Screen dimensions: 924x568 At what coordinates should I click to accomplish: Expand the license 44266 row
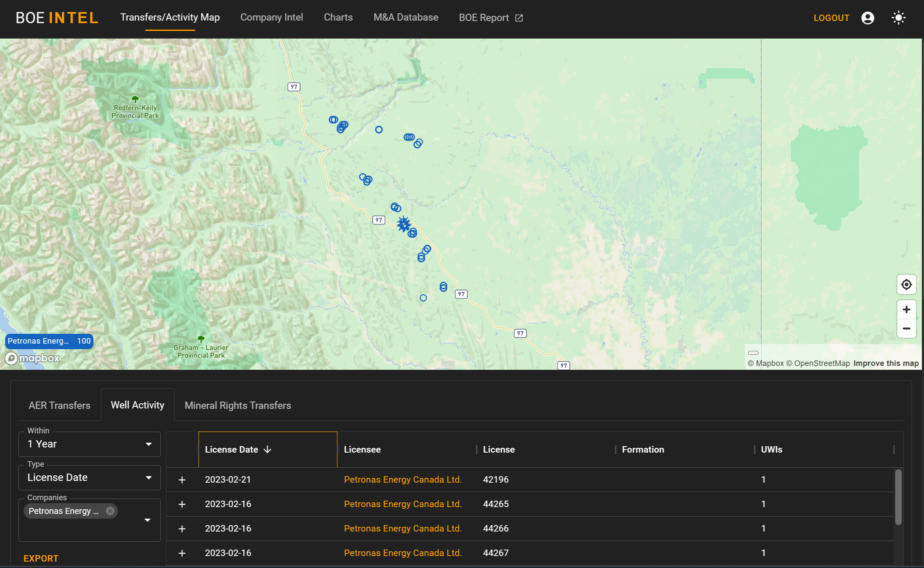pos(182,529)
